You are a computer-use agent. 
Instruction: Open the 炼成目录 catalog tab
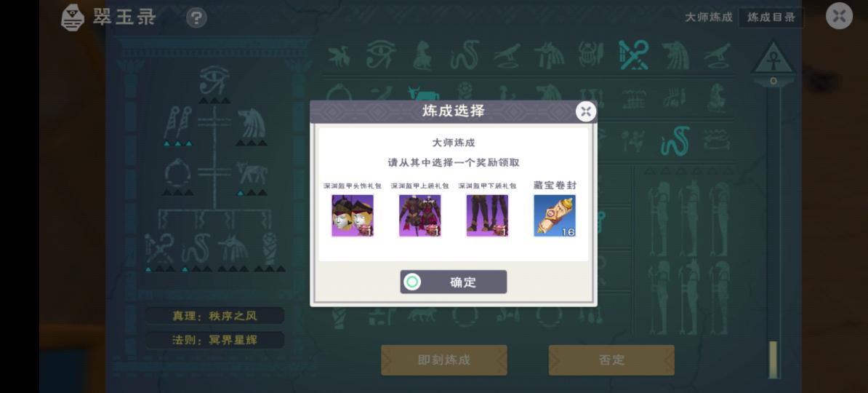[771, 17]
